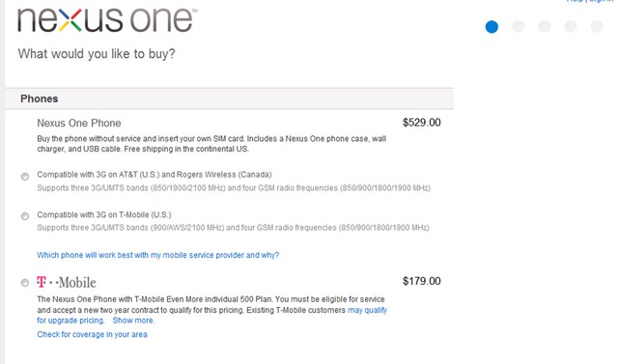Click the $179.00 T-Mobile price
This screenshot has height=364, width=618.
coord(421,281)
